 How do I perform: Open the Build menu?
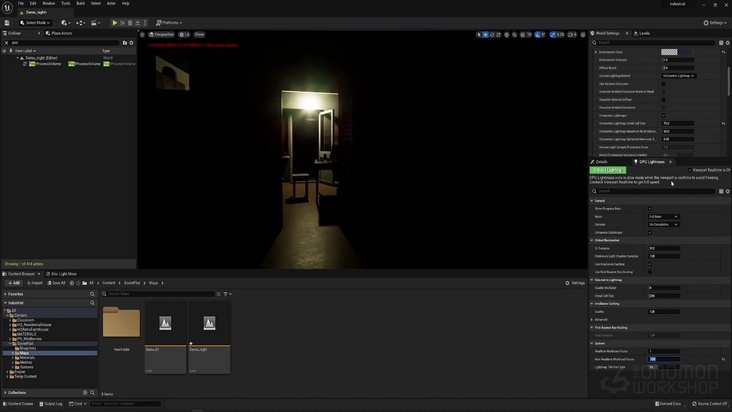pos(80,3)
